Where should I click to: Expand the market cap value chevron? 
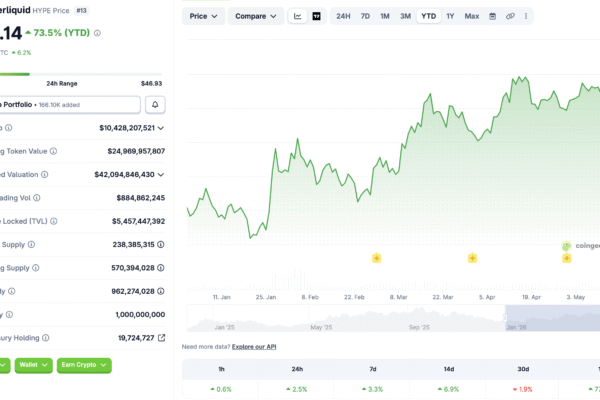pos(161,128)
